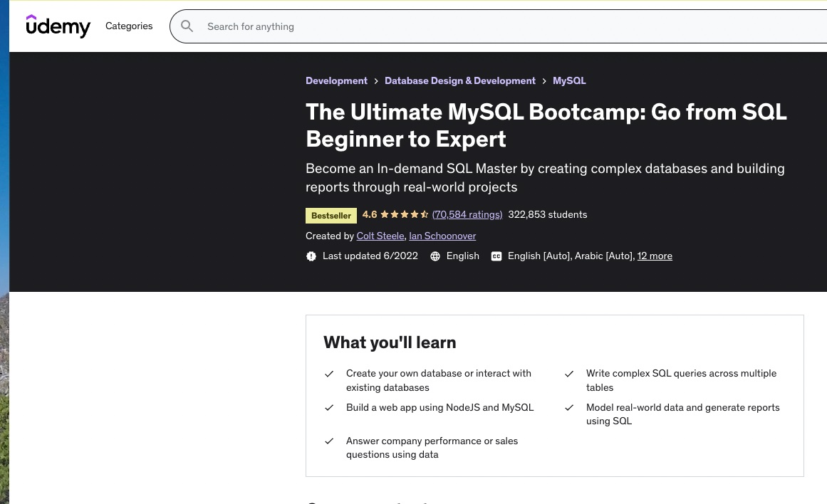Open the '(70,584 ratings)' link
Viewport: 827px width, 504px height.
[x=467, y=214]
